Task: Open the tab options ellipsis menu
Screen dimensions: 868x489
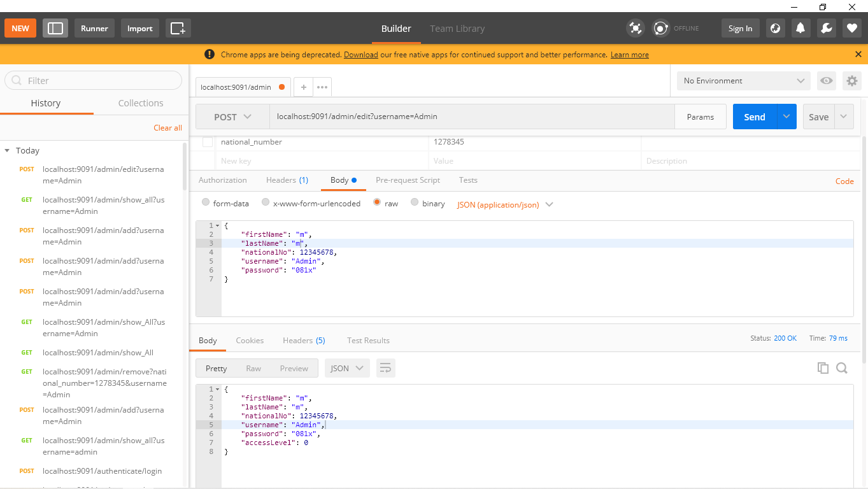Action: (x=322, y=87)
